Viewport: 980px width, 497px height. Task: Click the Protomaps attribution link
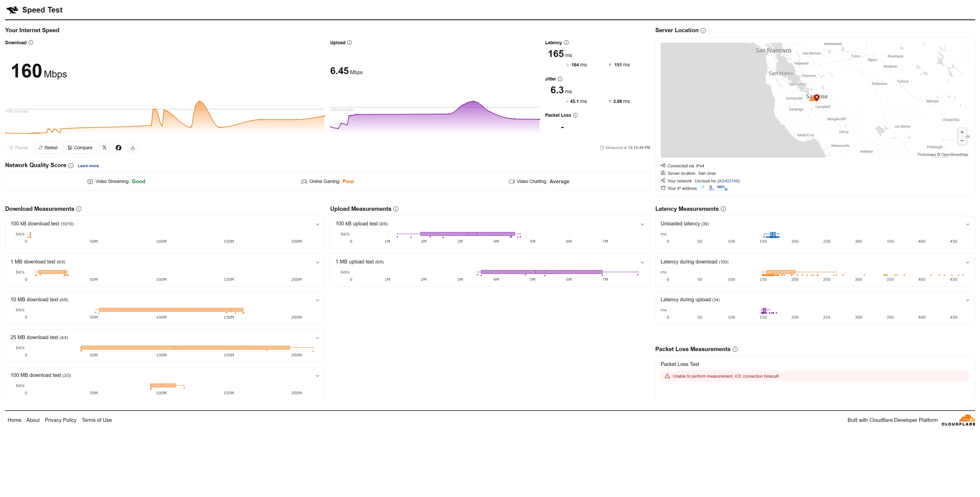pos(926,155)
